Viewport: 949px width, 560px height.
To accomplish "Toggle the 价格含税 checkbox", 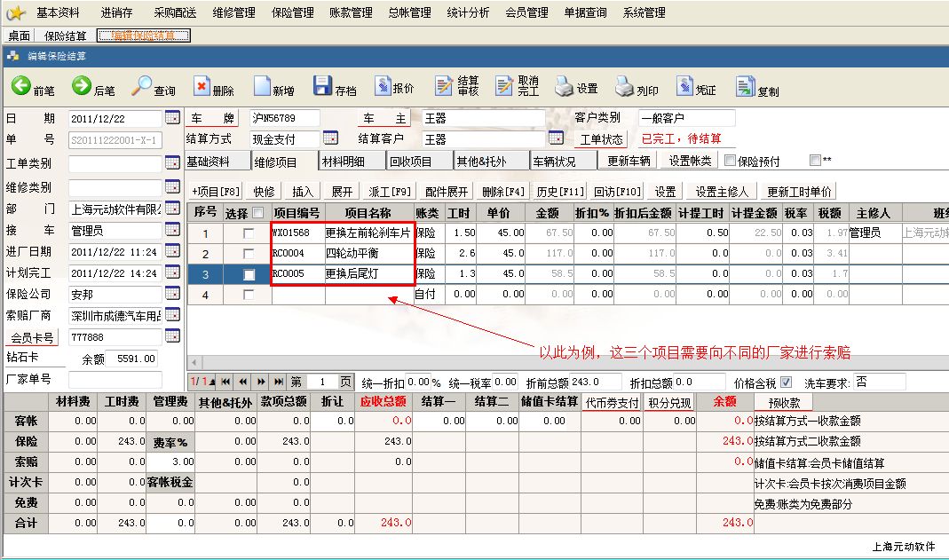I will click(x=786, y=382).
